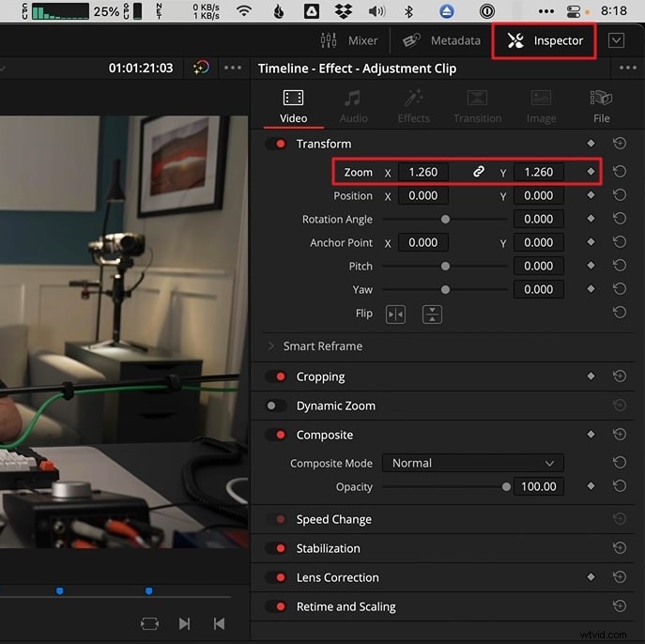This screenshot has height=644, width=645.
Task: Toggle the Cropping switch
Action: click(x=276, y=376)
